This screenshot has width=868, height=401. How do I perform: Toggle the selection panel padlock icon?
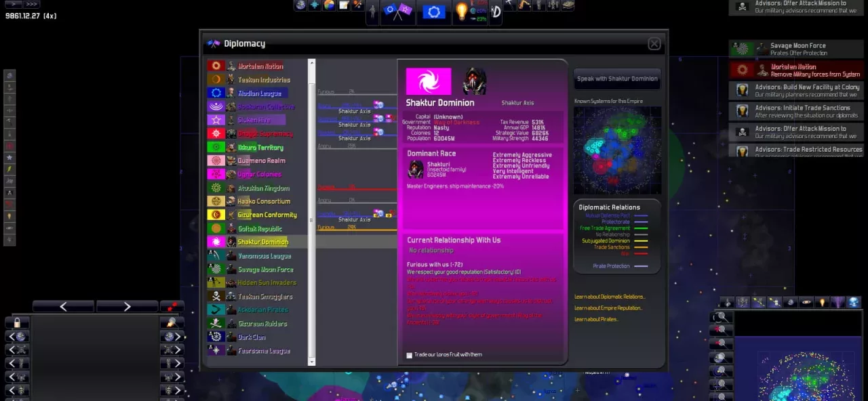pyautogui.click(x=17, y=322)
